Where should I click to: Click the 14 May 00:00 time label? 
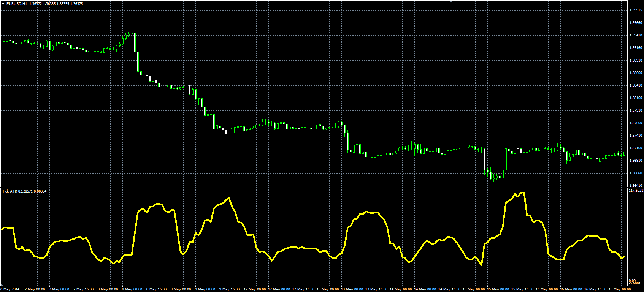pos(401,289)
